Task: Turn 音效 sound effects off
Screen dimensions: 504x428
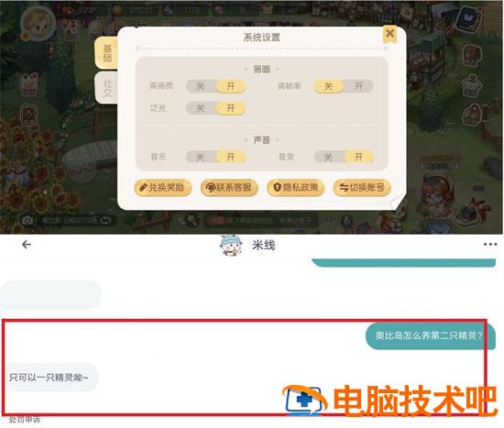Action: [328, 157]
